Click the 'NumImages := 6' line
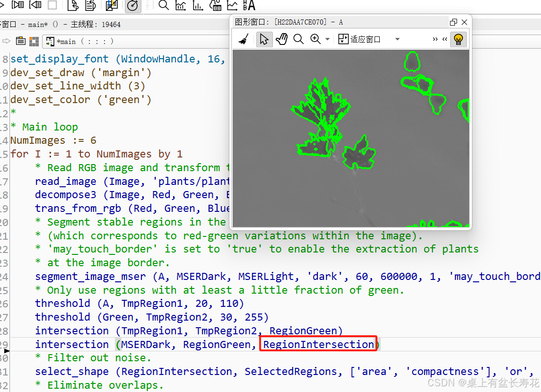 click(53, 140)
